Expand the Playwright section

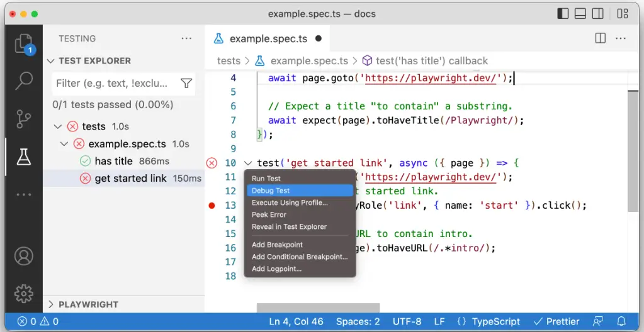coord(52,304)
